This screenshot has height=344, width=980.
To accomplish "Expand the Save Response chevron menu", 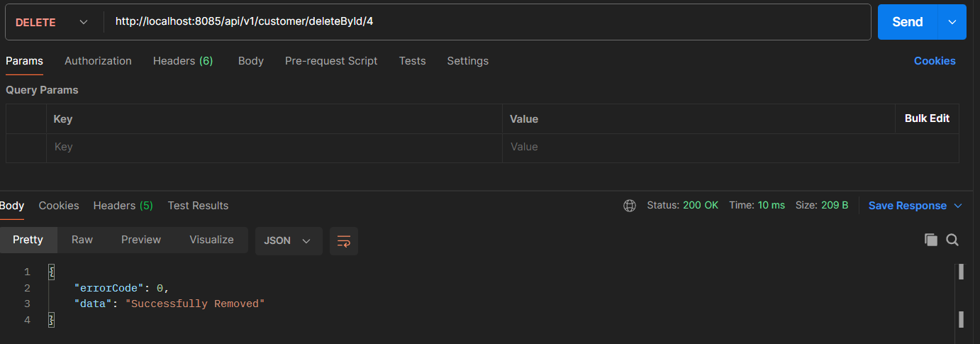I will click(x=958, y=206).
